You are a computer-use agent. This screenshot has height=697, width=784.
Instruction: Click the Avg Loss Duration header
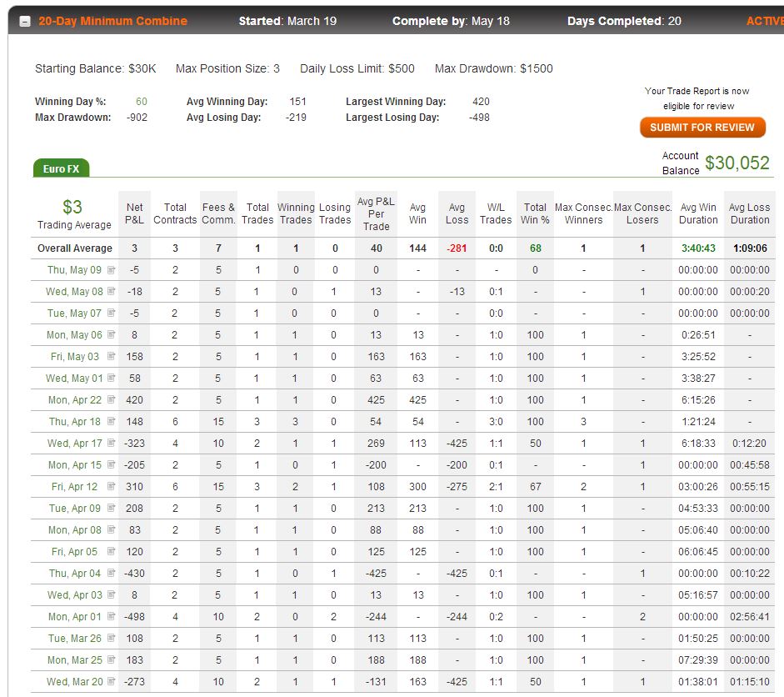pyautogui.click(x=750, y=213)
